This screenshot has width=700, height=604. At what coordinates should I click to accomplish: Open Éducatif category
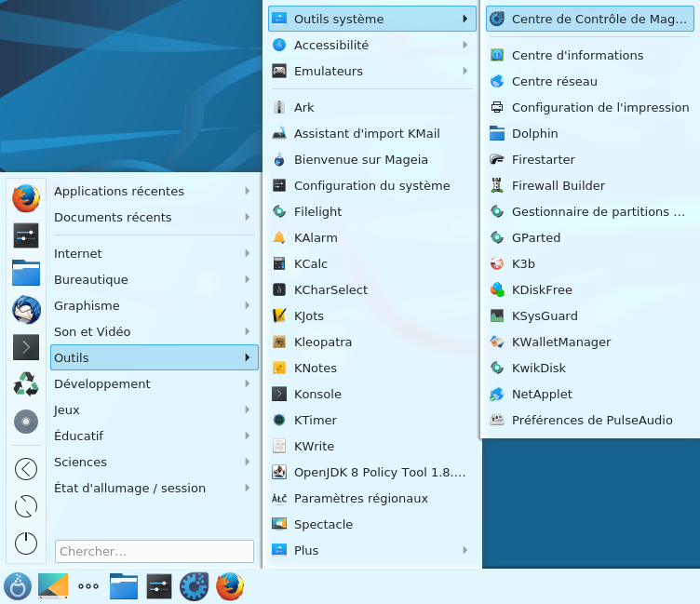(x=154, y=436)
